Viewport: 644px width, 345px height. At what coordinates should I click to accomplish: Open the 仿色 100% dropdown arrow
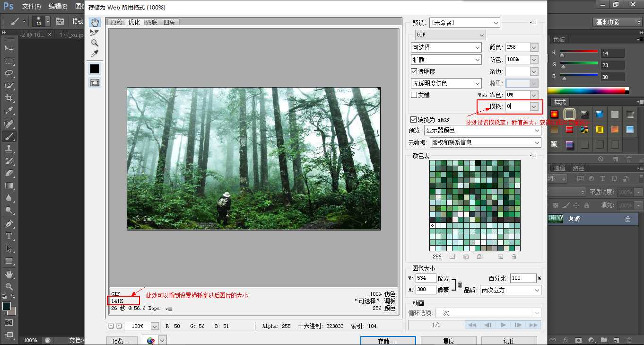pyautogui.click(x=534, y=60)
